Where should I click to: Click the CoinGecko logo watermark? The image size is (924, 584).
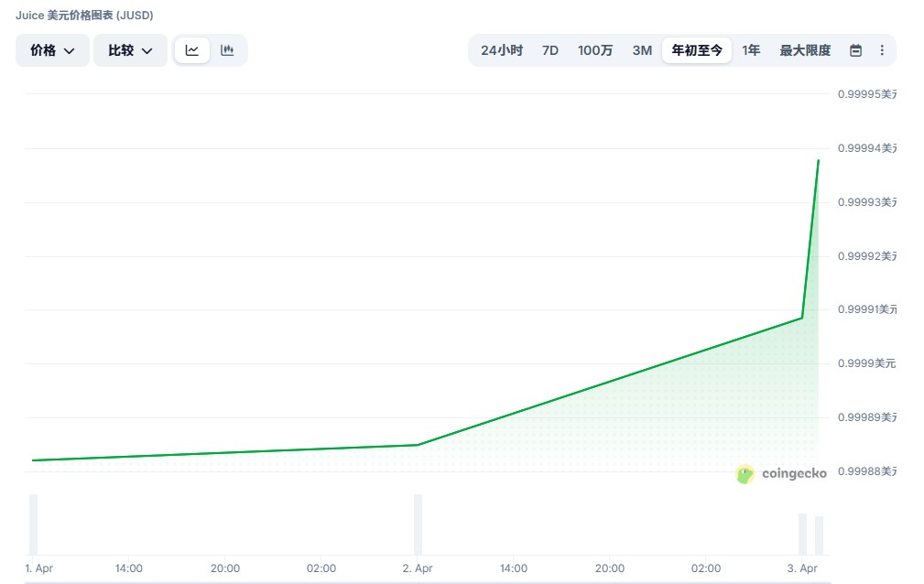(781, 473)
